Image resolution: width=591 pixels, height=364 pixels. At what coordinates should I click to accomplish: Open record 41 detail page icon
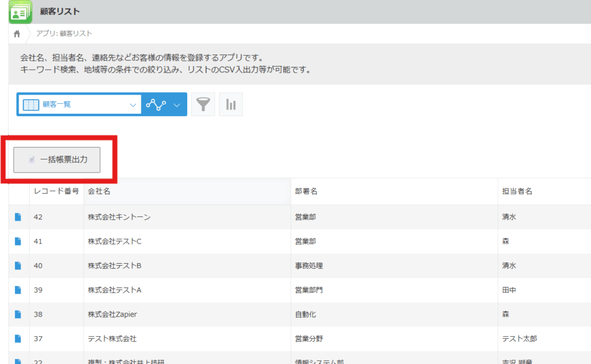18,241
